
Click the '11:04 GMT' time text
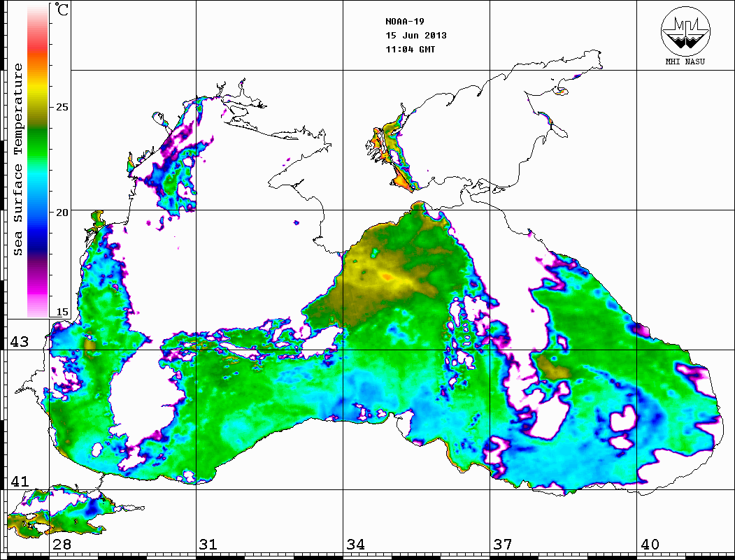[x=410, y=49]
